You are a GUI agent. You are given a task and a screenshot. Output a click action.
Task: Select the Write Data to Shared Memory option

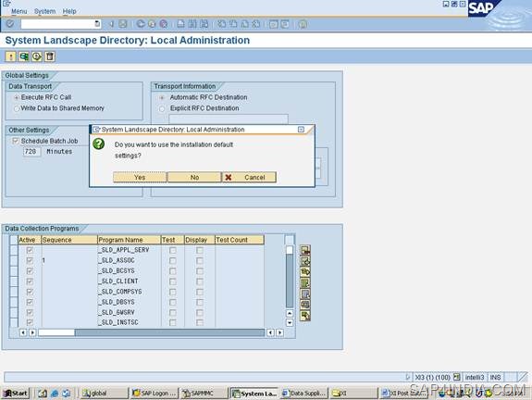[16, 108]
